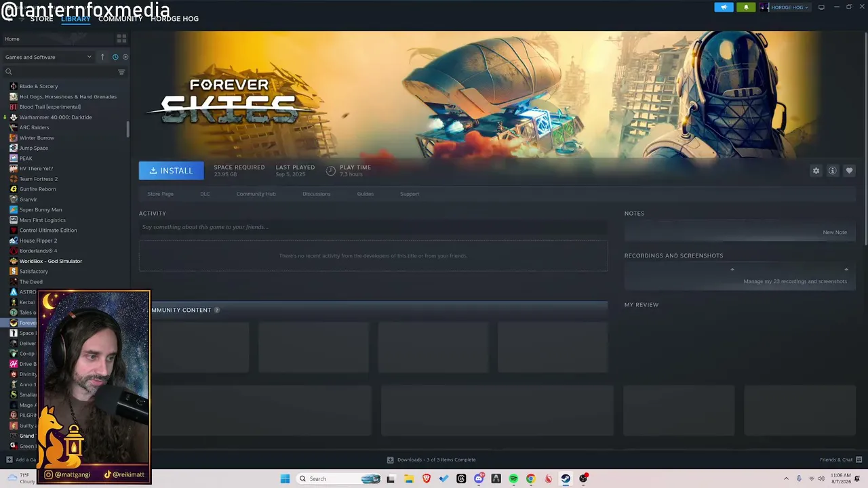Open Spotify from the taskbar
The height and width of the screenshot is (488, 868).
(x=513, y=479)
